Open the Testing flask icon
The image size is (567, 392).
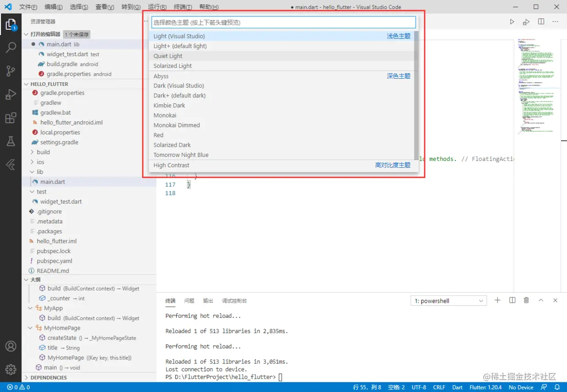tap(11, 141)
